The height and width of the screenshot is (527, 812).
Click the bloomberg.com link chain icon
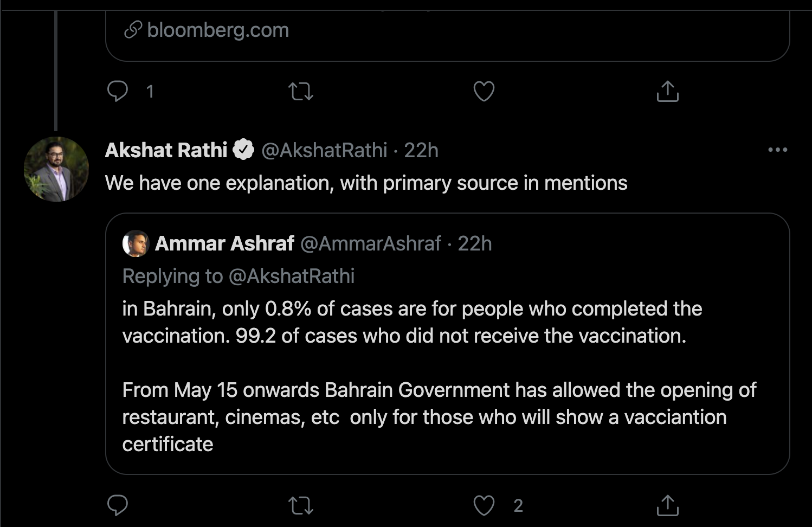click(133, 30)
